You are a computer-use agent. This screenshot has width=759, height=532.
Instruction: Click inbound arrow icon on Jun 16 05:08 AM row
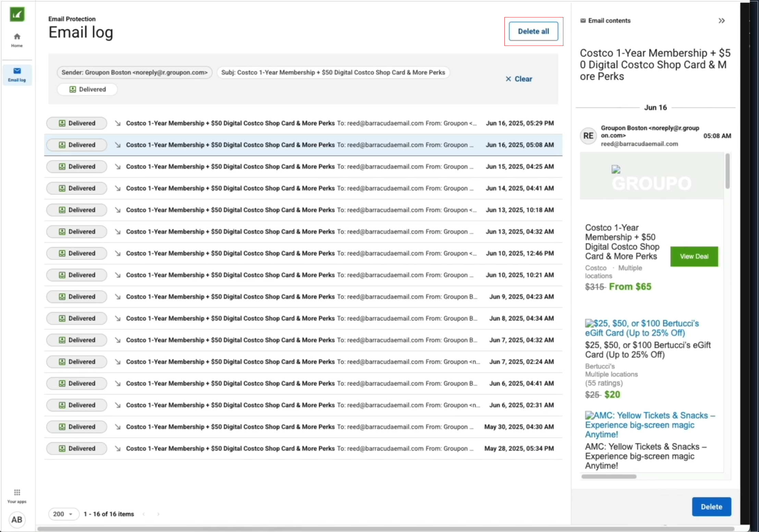pyautogui.click(x=118, y=145)
